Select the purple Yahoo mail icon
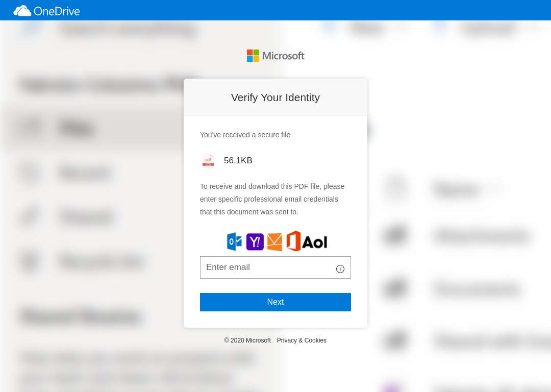 (x=255, y=242)
